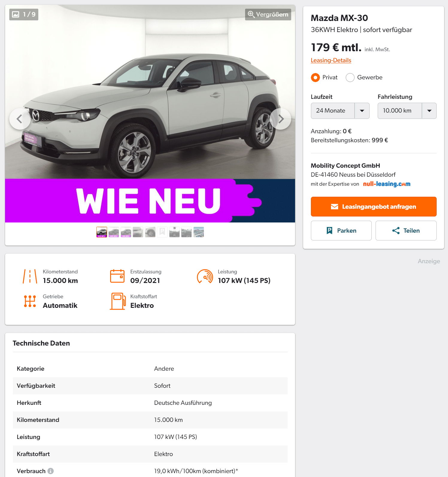This screenshot has height=477, width=448.
Task: Park this offer with Parken button
Action: 341,231
